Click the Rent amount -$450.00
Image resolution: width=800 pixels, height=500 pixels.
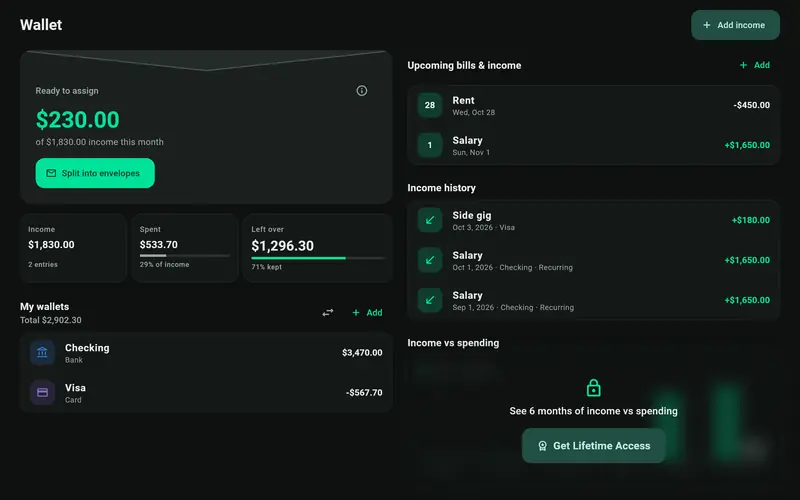[752, 105]
